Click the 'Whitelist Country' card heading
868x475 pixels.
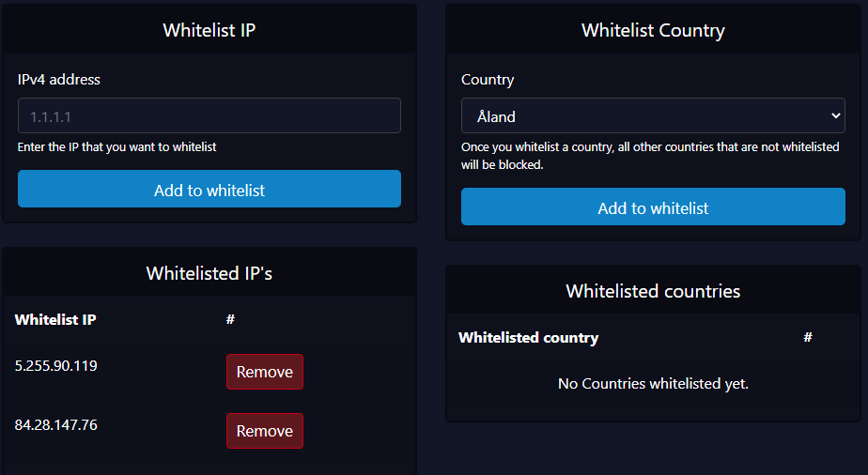(x=653, y=30)
